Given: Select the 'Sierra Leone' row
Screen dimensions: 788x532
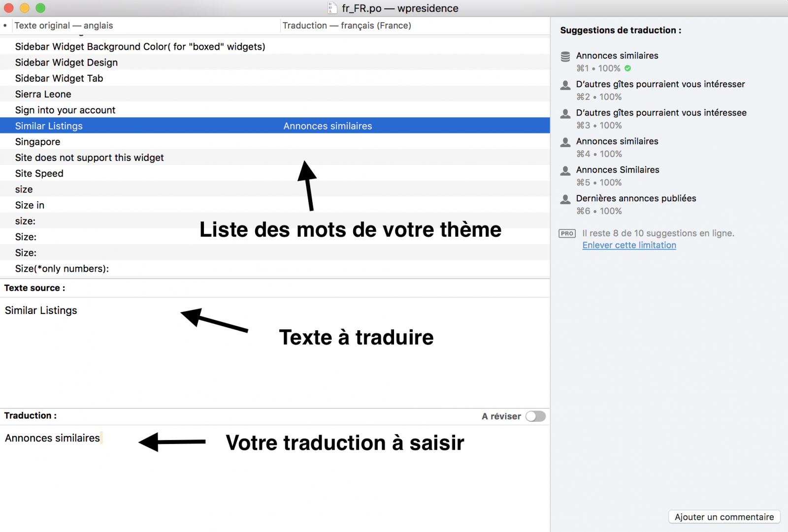Looking at the screenshot, I should (275, 94).
